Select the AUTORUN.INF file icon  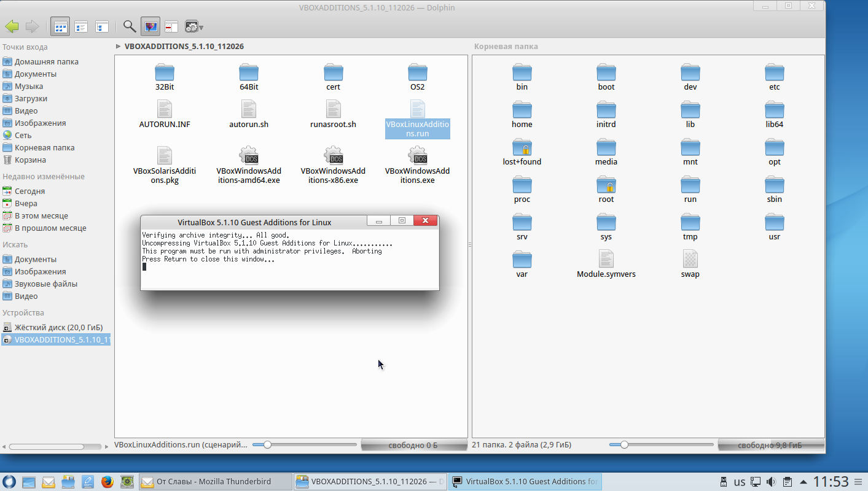tap(165, 109)
